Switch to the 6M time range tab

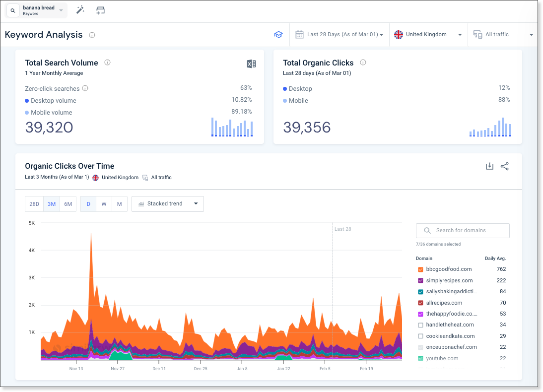68,204
